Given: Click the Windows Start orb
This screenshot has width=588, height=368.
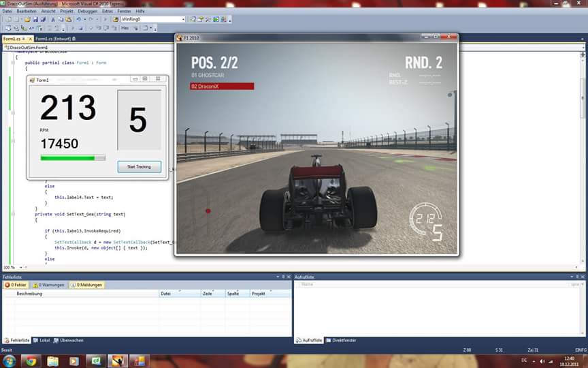Looking at the screenshot, I should click(x=9, y=361).
